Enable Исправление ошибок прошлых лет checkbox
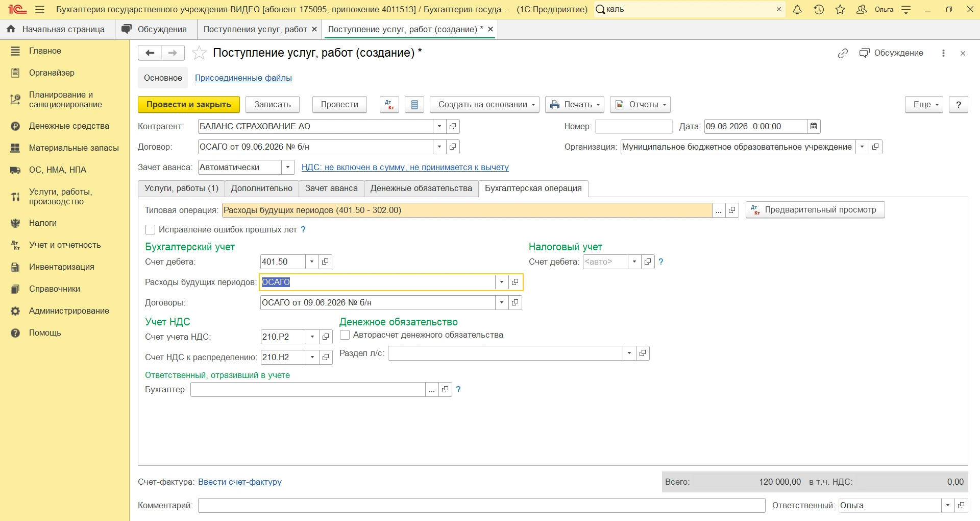The height and width of the screenshot is (521, 980). tap(151, 230)
